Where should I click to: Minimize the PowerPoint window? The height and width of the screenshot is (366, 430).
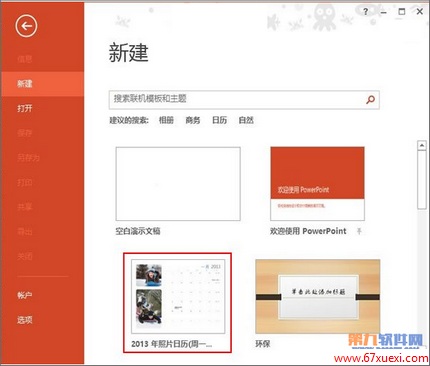pyautogui.click(x=384, y=12)
